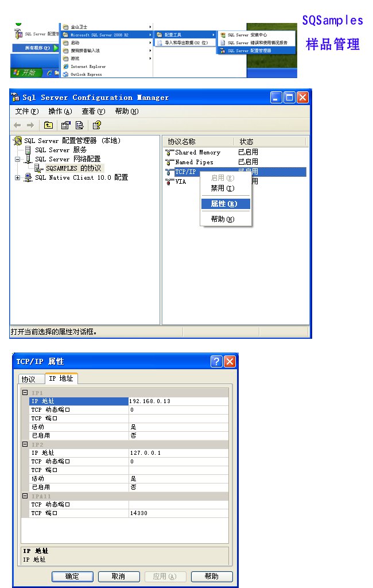Click the Help toolbar icon with question mark

pyautogui.click(x=97, y=125)
